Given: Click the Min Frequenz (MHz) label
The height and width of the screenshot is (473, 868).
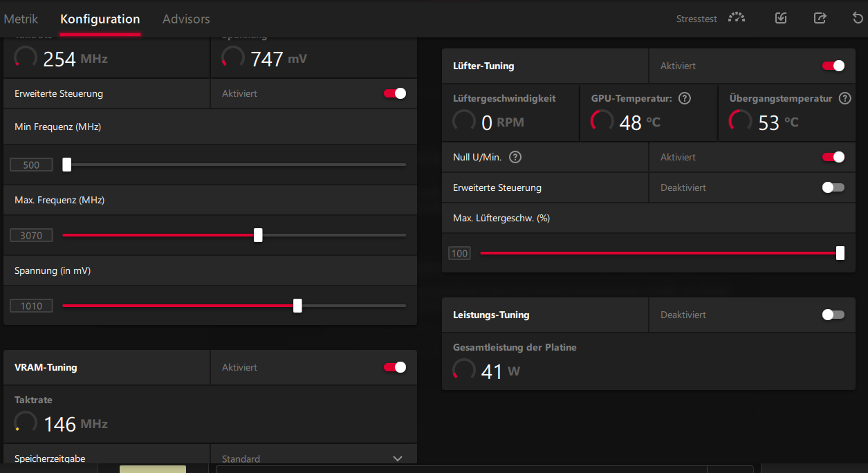Looking at the screenshot, I should click(58, 127).
